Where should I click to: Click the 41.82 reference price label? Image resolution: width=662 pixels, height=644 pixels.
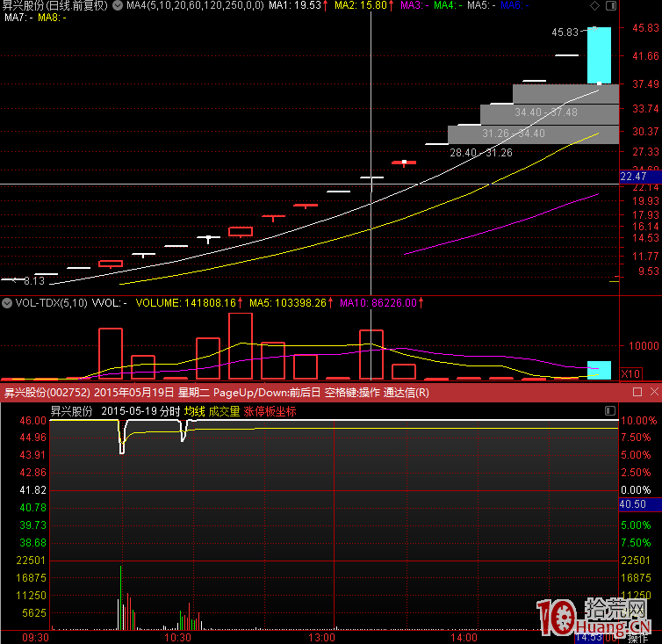33,490
